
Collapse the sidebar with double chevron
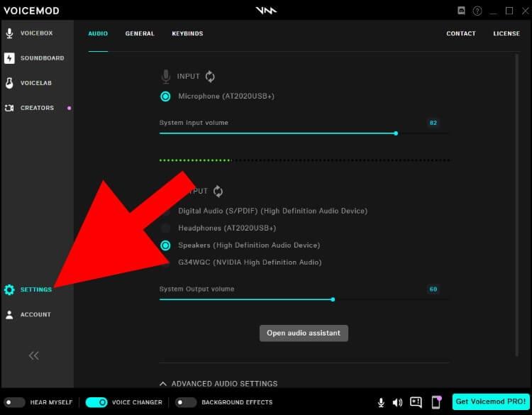33,355
